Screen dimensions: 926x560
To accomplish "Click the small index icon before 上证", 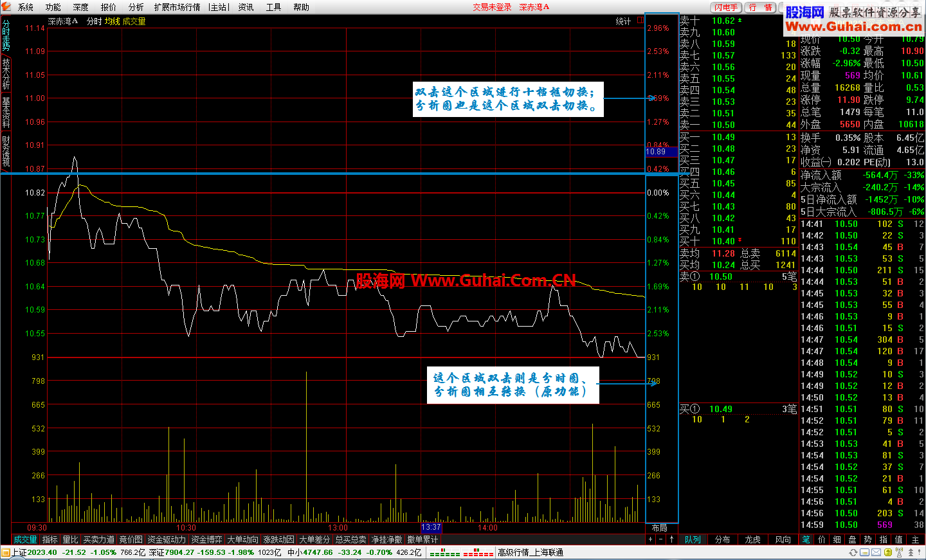I will (x=6, y=552).
